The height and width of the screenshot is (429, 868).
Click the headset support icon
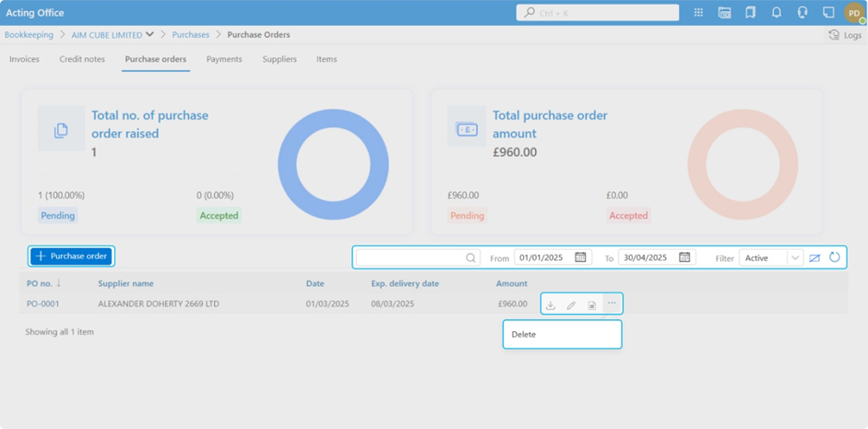(803, 13)
